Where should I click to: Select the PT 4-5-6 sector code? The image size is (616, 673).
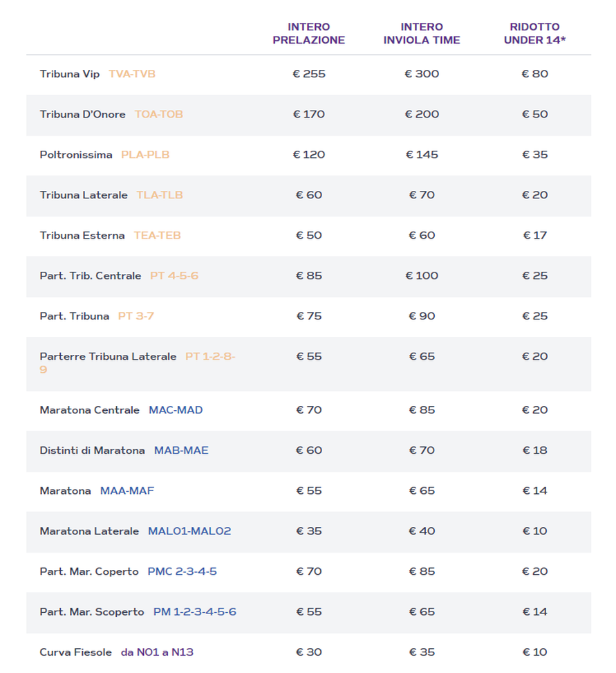[174, 276]
